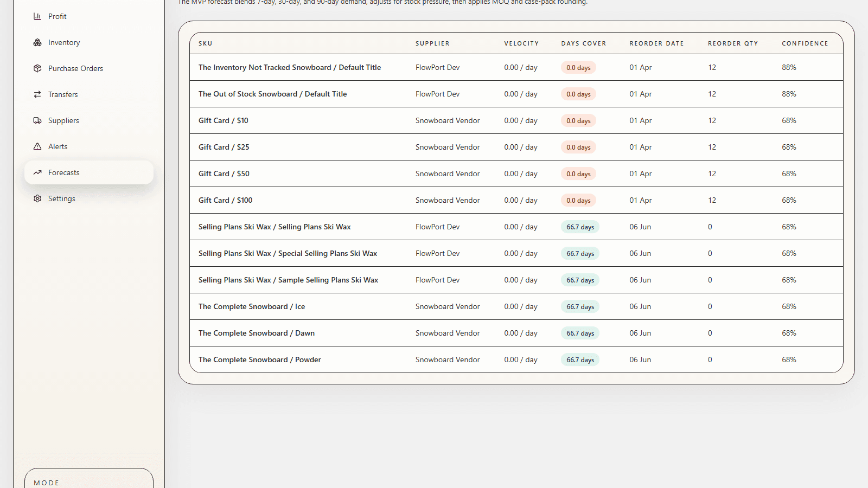This screenshot has height=488, width=868.
Task: Select The Out of Stock Snowboard row
Action: point(516,94)
